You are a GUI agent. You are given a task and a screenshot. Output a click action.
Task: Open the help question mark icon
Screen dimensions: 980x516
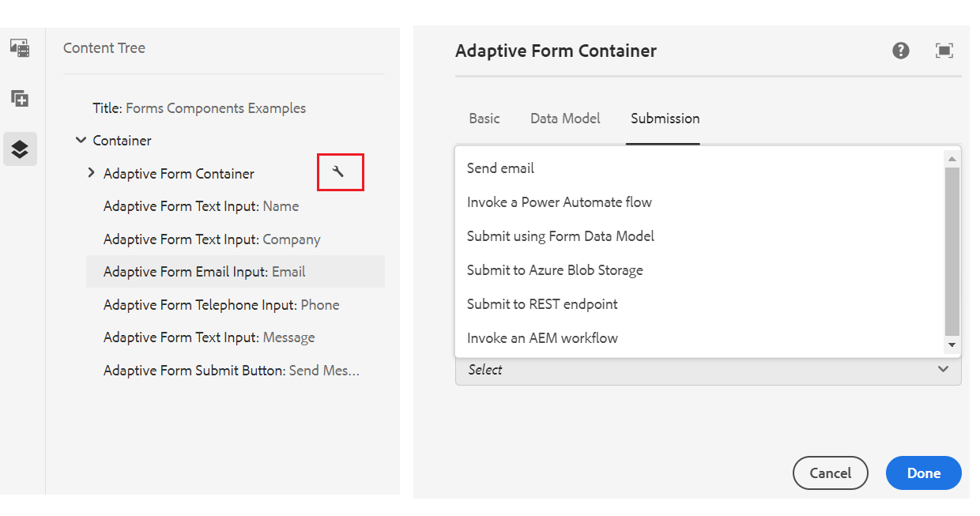click(x=901, y=51)
